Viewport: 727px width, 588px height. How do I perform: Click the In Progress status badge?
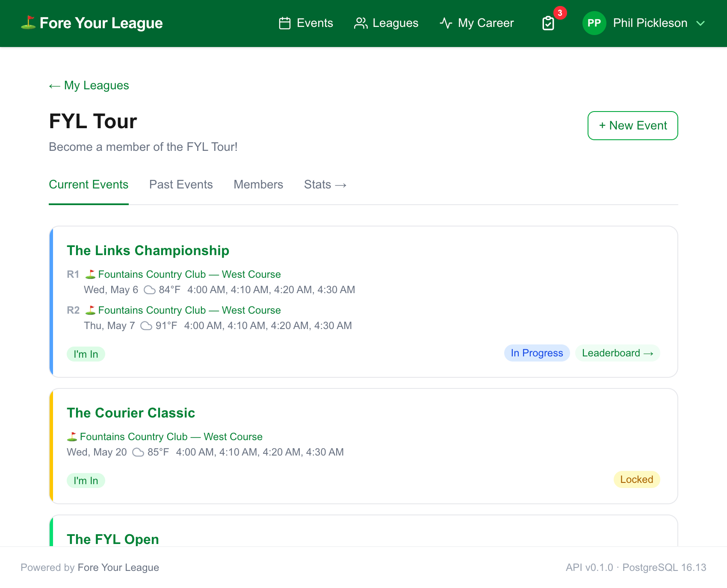pyautogui.click(x=537, y=353)
